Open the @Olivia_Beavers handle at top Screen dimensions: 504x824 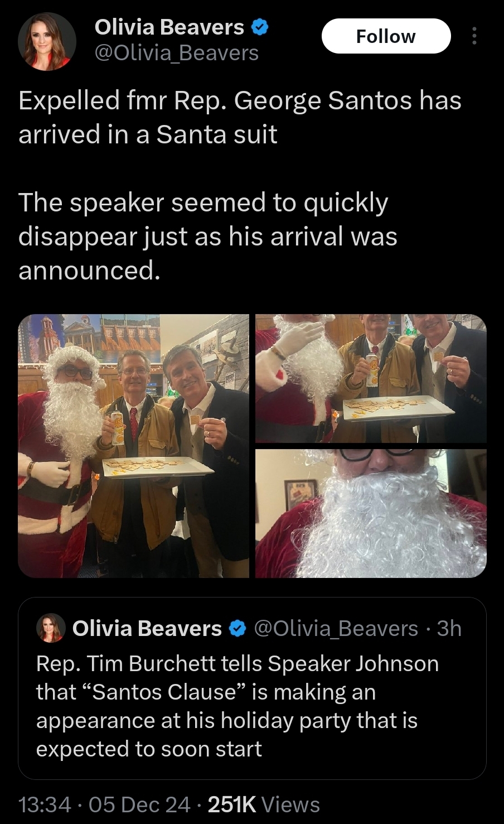point(177,53)
